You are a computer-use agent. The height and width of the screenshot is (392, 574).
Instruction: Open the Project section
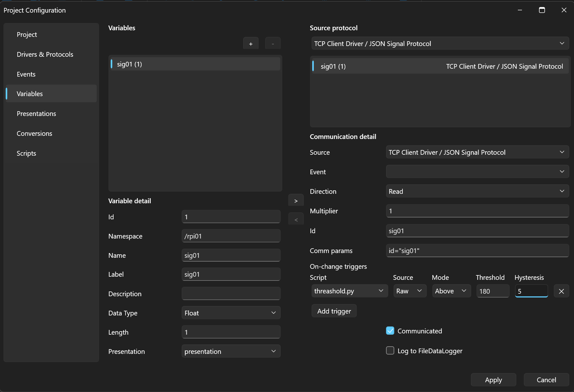(x=51, y=35)
